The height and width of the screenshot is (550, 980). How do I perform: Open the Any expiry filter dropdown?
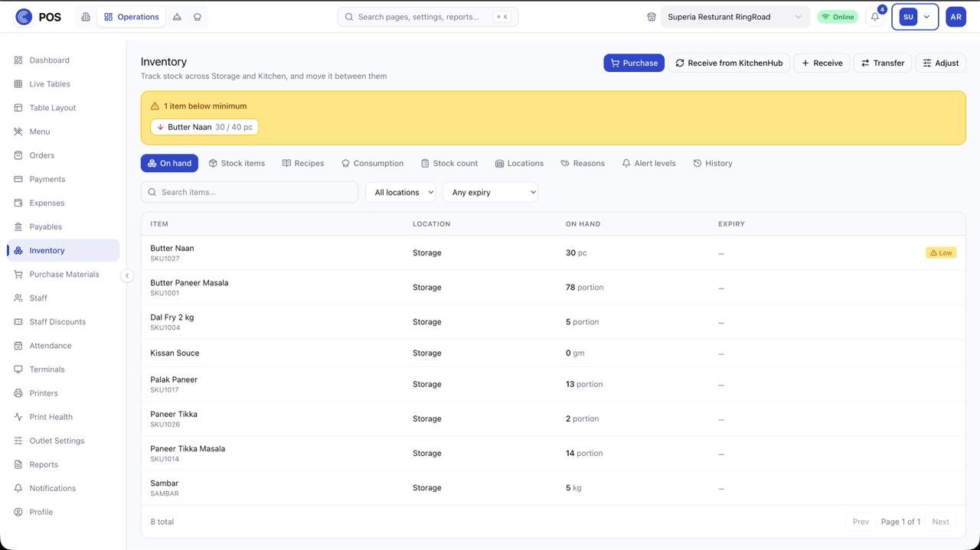coord(490,192)
